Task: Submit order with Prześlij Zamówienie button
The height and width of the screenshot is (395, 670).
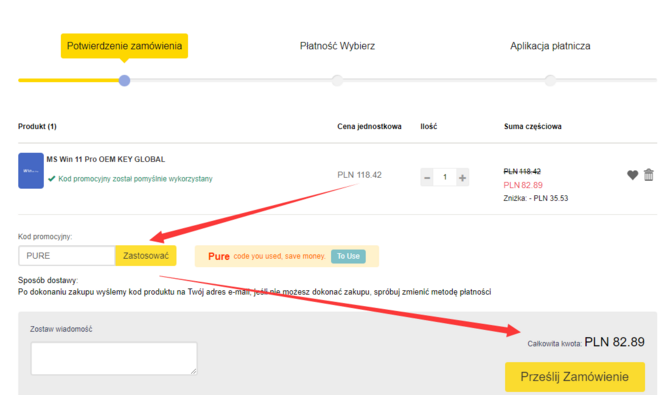Action: (575, 377)
